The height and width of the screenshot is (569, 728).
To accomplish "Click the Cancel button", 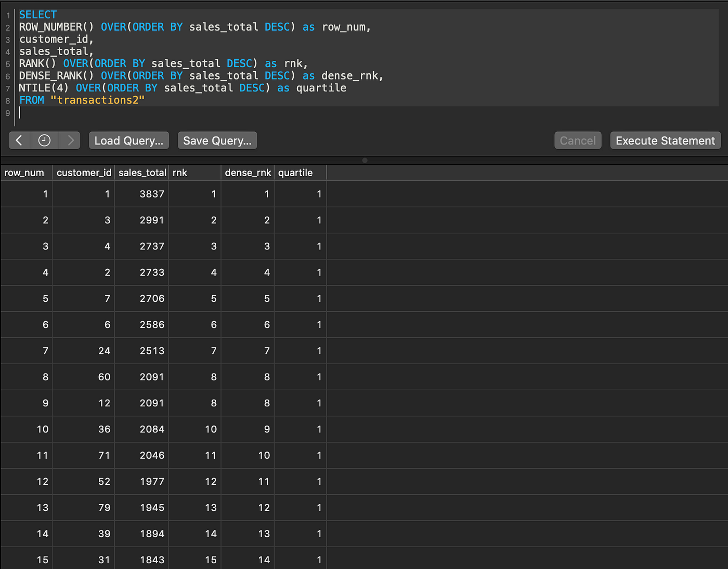I will pyautogui.click(x=578, y=140).
